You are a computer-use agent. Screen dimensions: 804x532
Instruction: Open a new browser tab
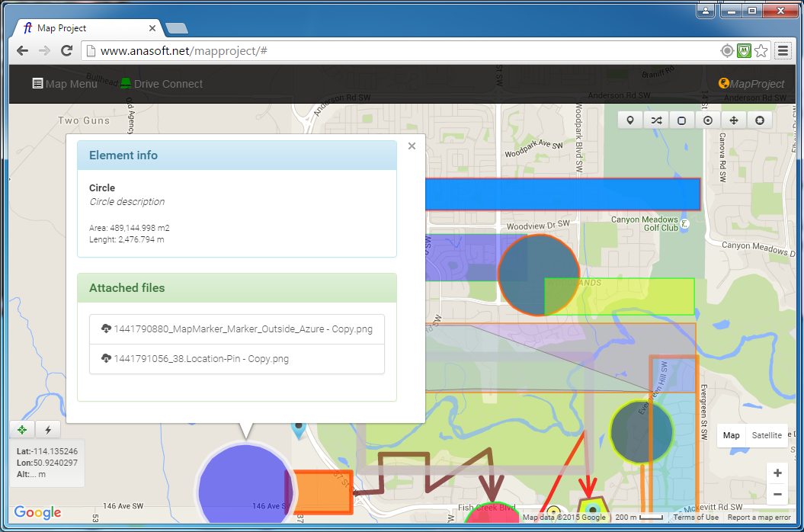click(x=176, y=28)
